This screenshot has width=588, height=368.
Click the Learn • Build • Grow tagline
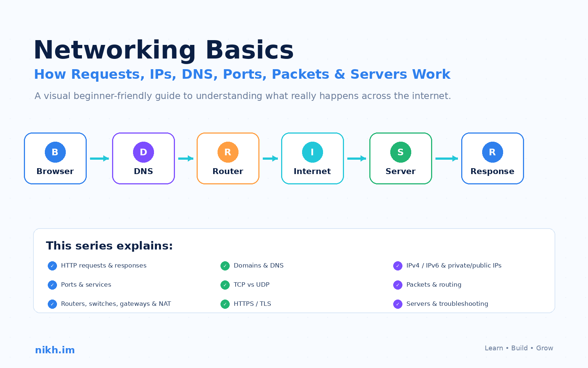(x=519, y=348)
